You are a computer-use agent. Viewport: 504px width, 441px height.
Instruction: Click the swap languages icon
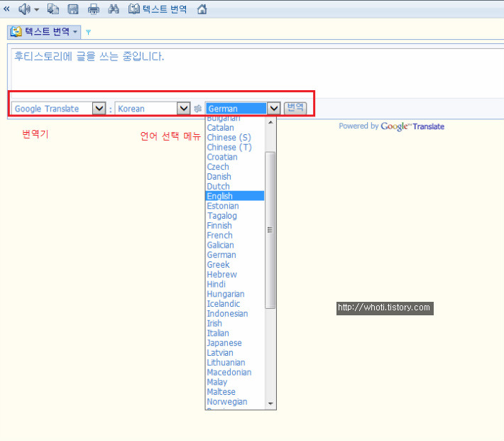pyautogui.click(x=197, y=109)
